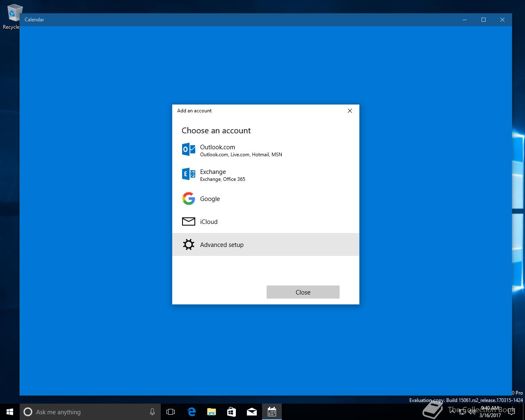Screen dimensions: 525x420
Task: Activate the Cortana microphone icon
Action: [152, 412]
